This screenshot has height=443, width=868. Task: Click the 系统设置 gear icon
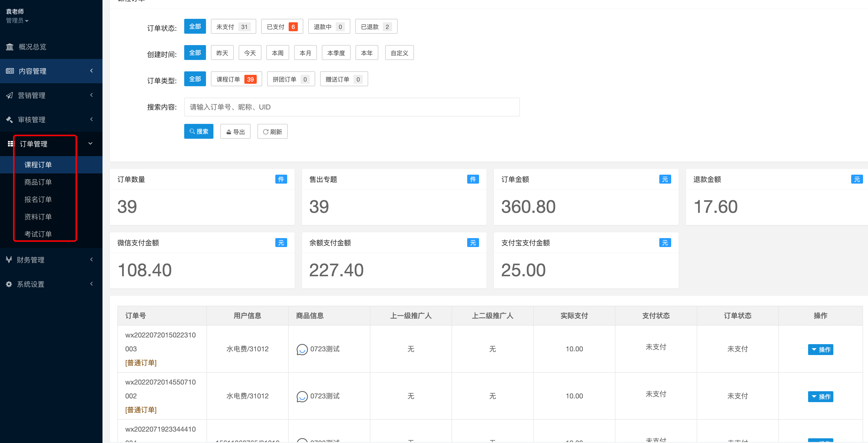(9, 284)
